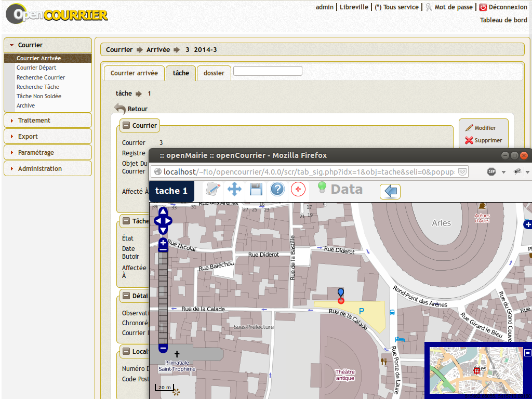Click the Tous service link

[396, 7]
